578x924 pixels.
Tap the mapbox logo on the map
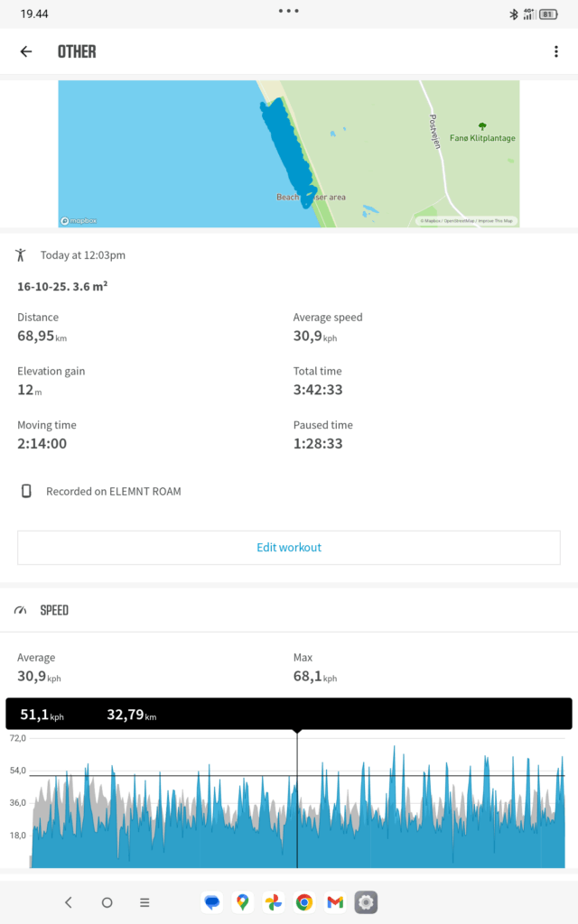click(x=78, y=221)
